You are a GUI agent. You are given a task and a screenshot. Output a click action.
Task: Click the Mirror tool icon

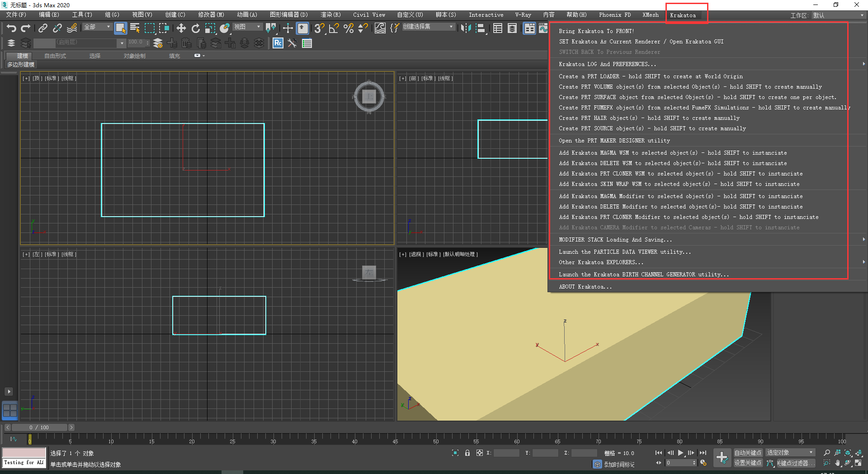[x=466, y=28]
